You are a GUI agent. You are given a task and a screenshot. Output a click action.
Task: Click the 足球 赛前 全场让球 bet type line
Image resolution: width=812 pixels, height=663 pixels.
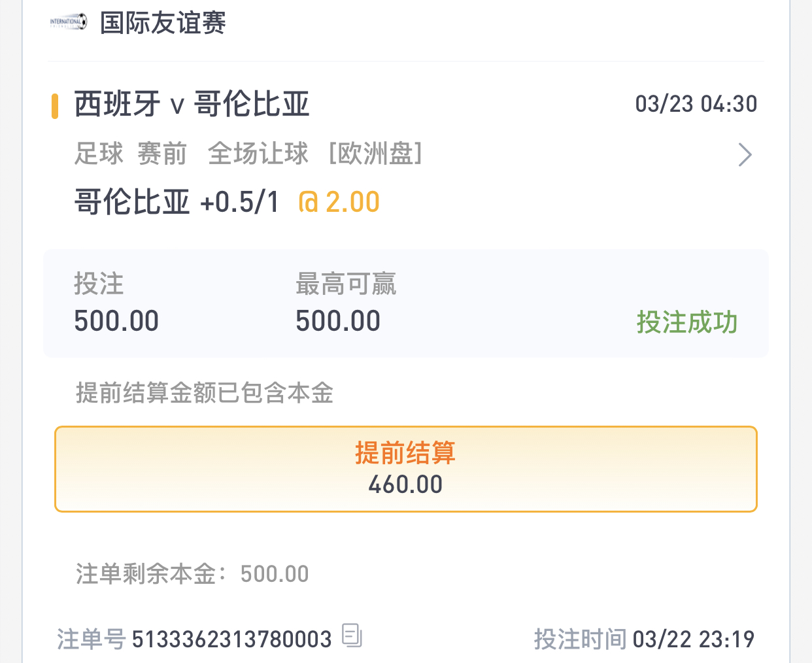point(191,154)
